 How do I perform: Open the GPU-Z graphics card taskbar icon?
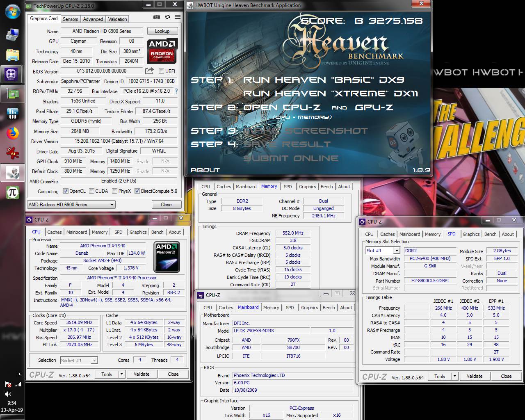(x=13, y=94)
